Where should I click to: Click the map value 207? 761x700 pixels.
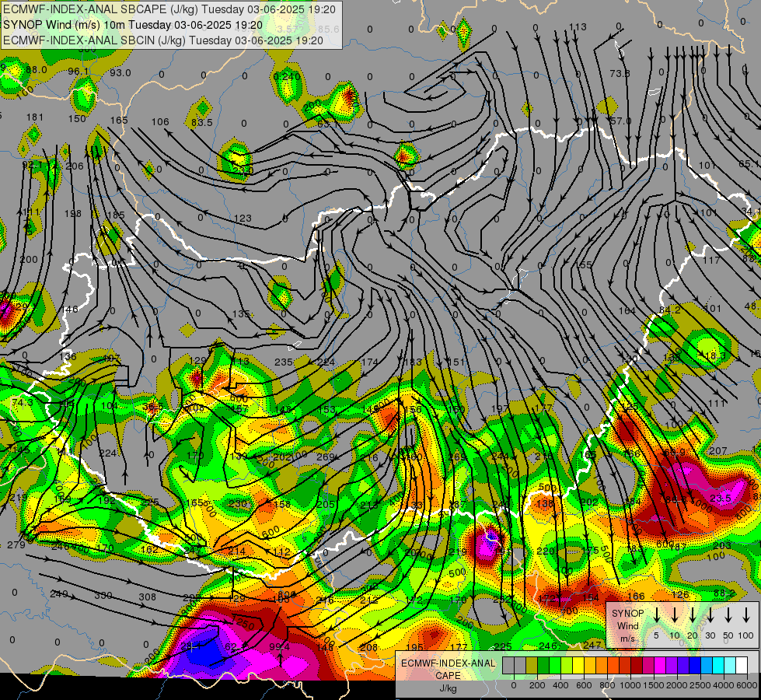click(717, 451)
